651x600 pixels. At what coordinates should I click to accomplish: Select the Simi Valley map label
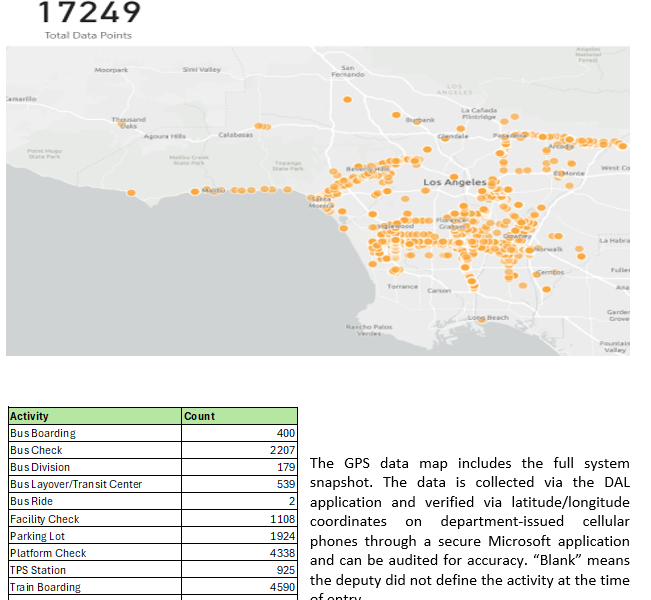click(201, 69)
